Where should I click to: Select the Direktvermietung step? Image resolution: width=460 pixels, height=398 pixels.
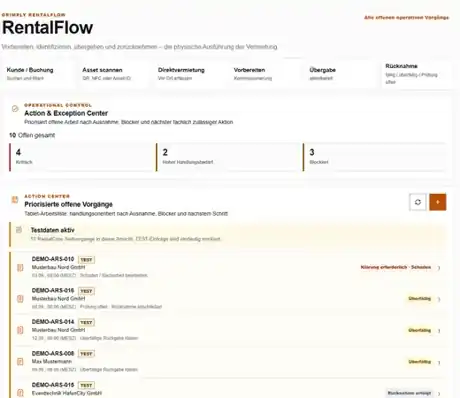[190, 74]
